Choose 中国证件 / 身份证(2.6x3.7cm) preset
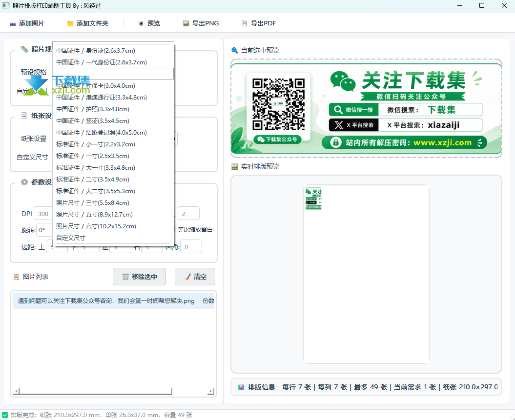Image resolution: width=515 pixels, height=420 pixels. click(113, 51)
